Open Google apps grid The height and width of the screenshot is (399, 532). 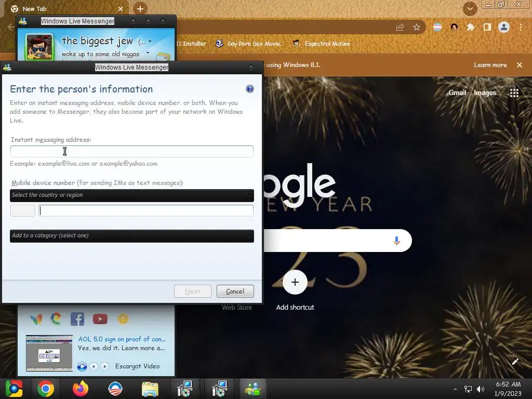click(x=514, y=92)
